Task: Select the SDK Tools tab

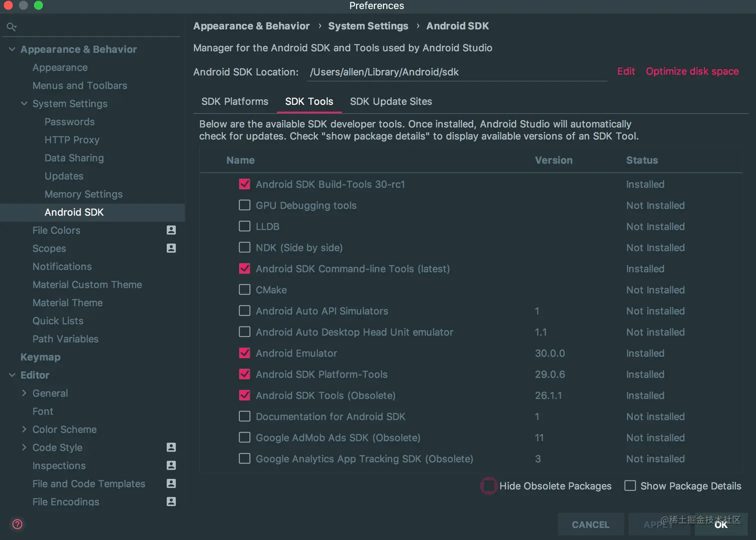Action: [x=309, y=101]
